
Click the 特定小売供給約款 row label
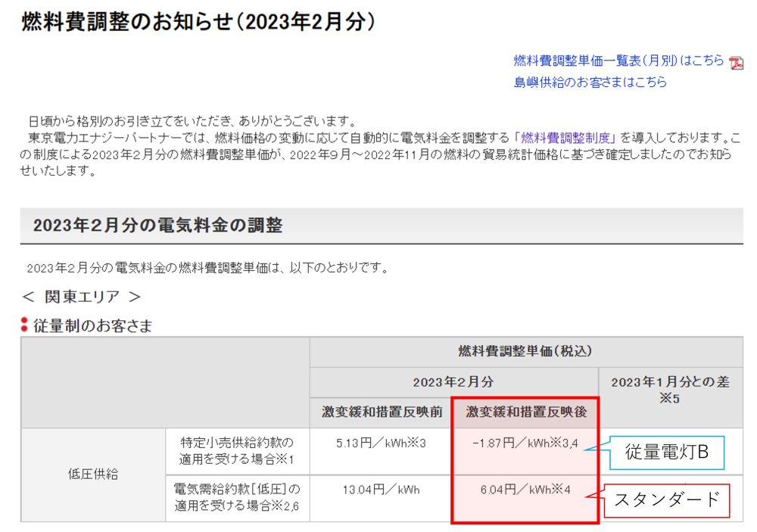tap(237, 451)
